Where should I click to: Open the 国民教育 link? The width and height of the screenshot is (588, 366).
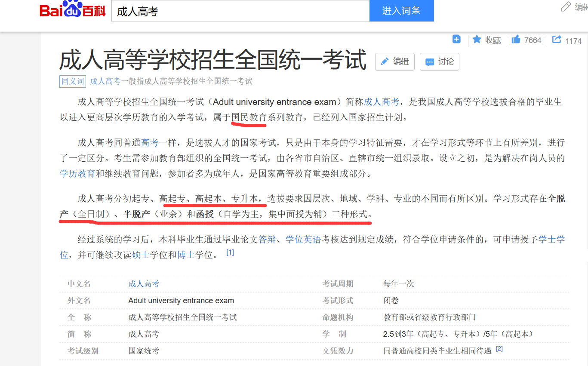pos(249,117)
